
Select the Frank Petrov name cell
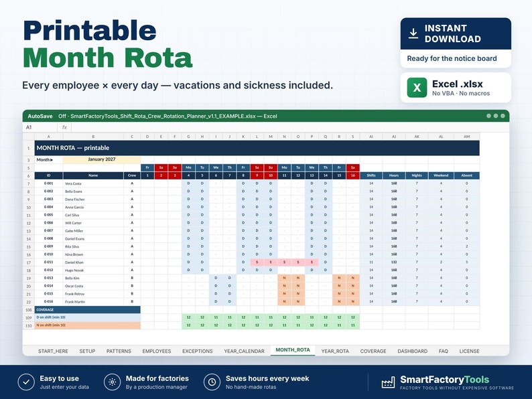point(93,294)
